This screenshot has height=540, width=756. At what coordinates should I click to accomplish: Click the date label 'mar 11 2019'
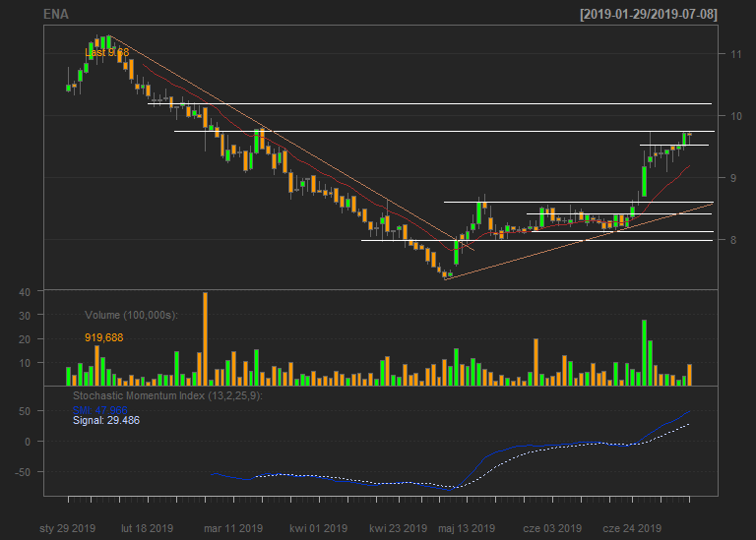tap(233, 528)
